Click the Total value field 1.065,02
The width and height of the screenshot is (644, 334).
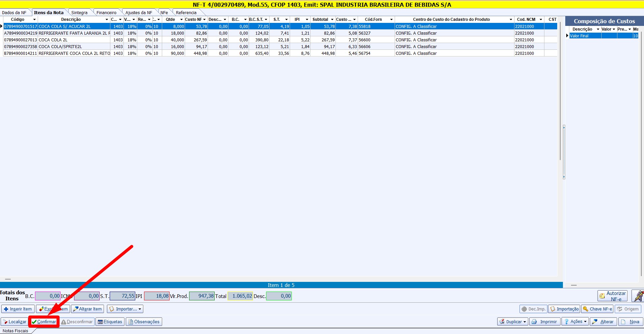(240, 296)
